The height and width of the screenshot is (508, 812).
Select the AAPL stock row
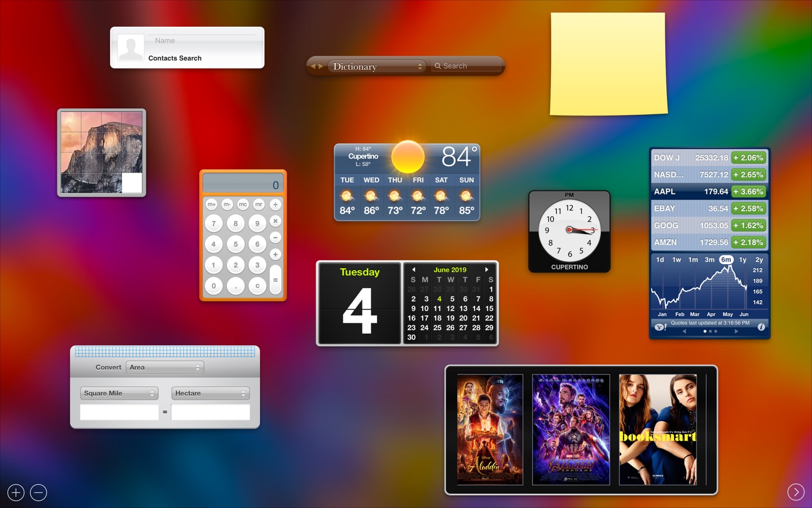tap(710, 192)
